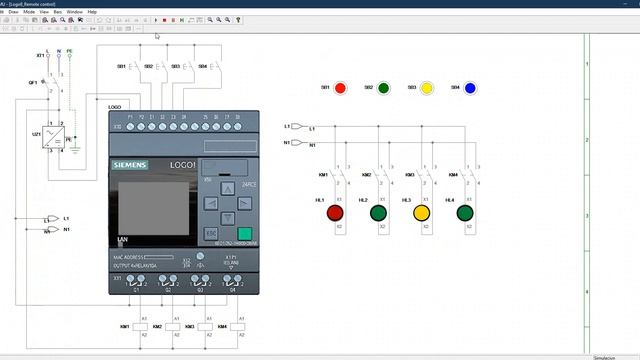Select the KM2 coil below LOGO
Image resolution: width=640 pixels, height=360 pixels.
click(173, 327)
